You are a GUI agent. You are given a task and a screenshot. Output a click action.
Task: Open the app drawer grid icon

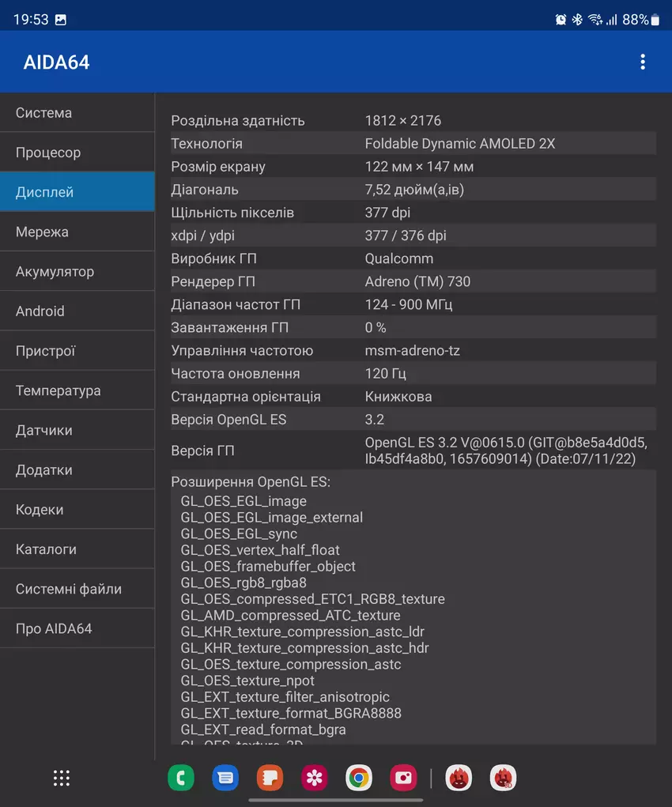click(62, 778)
